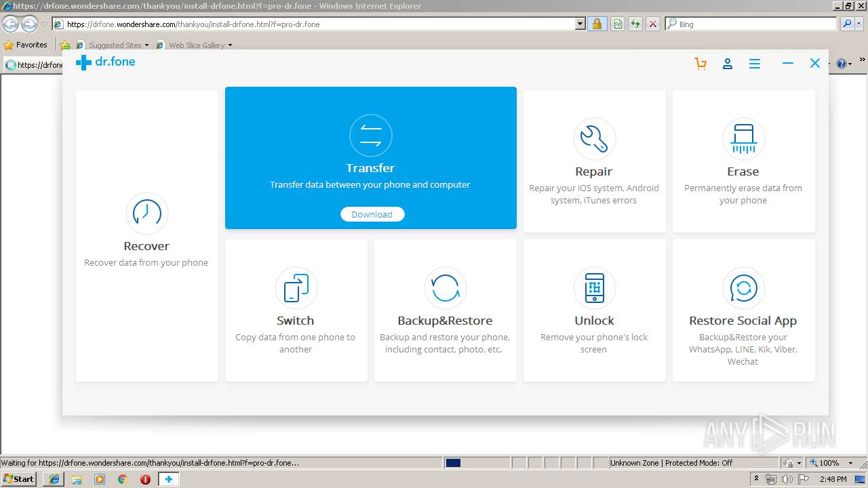Click the Download button on Transfer

(372, 214)
